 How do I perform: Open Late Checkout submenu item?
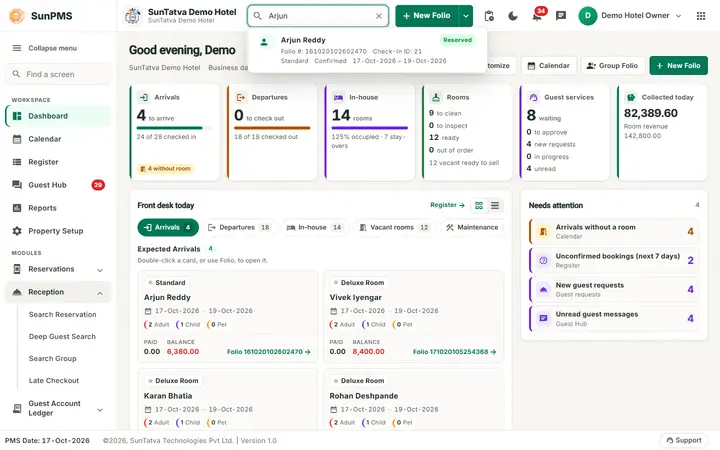coord(54,381)
